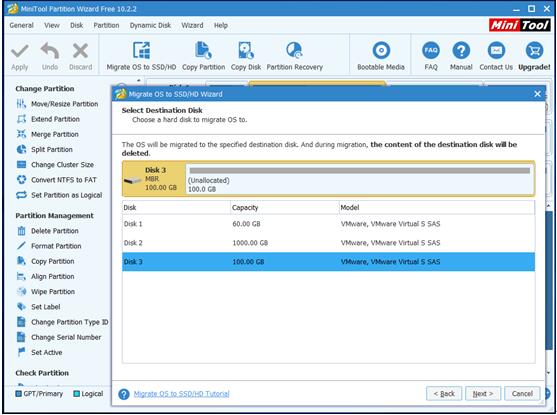The width and height of the screenshot is (557, 415).
Task: Open the FAQ toolbar icon
Action: 431,50
